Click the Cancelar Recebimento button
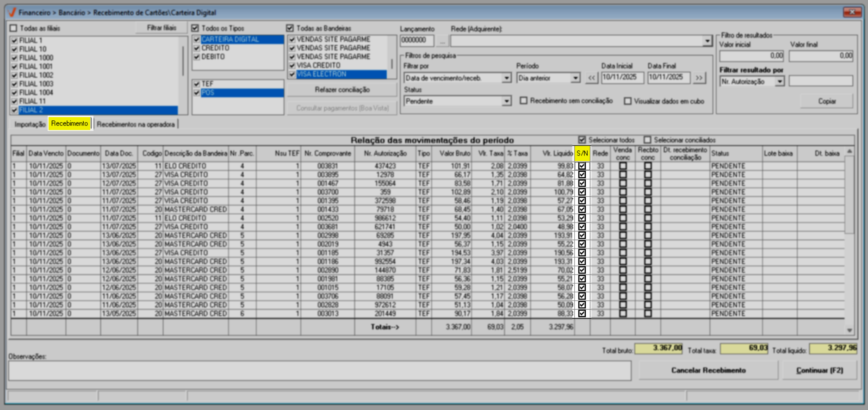Screen dimensions: 868x410 pos(708,370)
